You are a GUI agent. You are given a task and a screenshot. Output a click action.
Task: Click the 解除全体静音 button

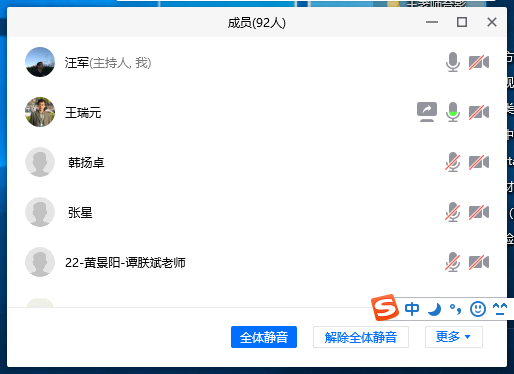[x=361, y=337]
